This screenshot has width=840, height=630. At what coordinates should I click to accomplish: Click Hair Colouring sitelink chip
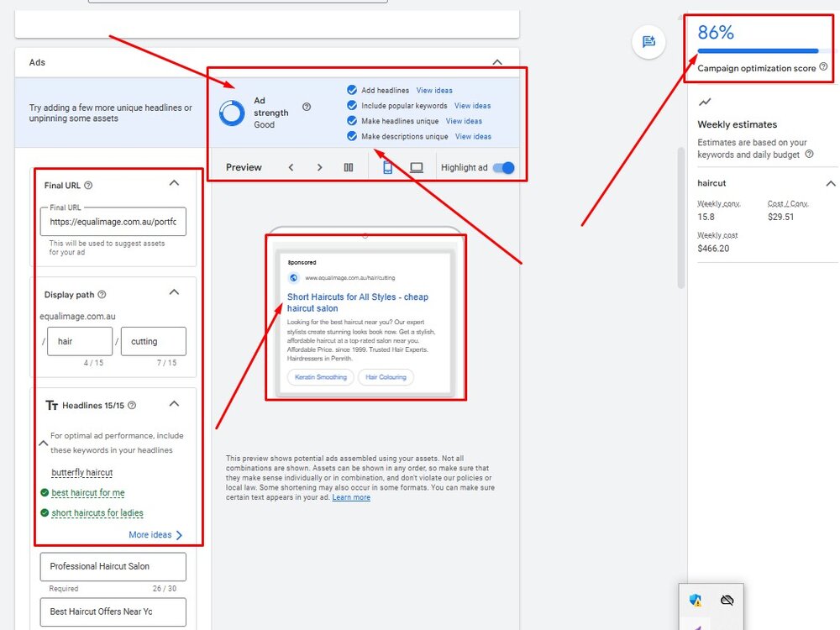[x=386, y=377]
